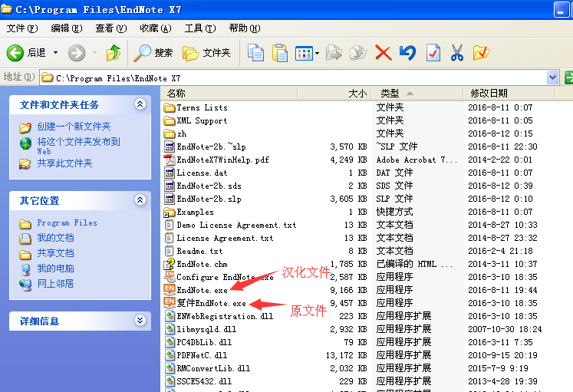Select Configure EndNote.exe application icon
Image resolution: width=573 pixels, height=392 pixels.
[x=170, y=277]
